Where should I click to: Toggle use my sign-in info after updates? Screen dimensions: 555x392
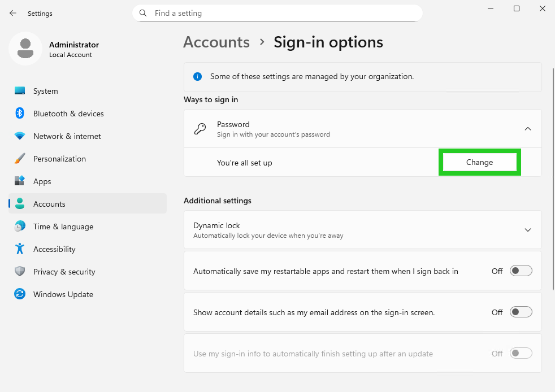(x=521, y=353)
